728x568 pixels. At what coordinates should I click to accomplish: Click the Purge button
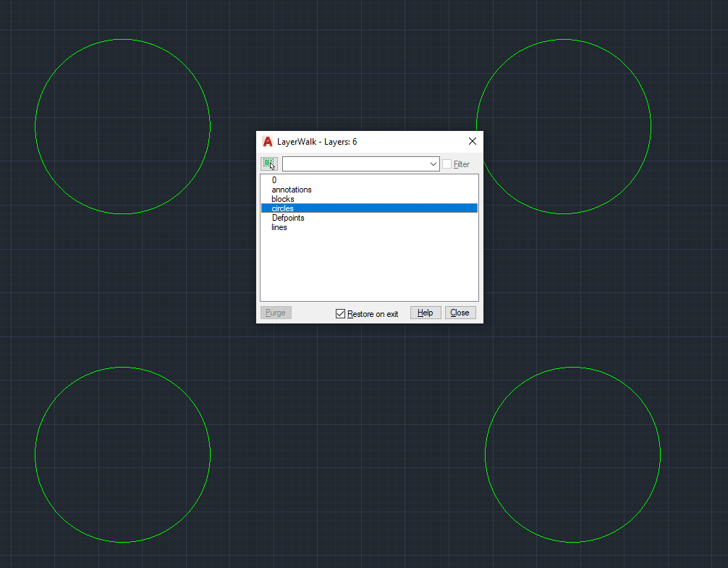(276, 313)
